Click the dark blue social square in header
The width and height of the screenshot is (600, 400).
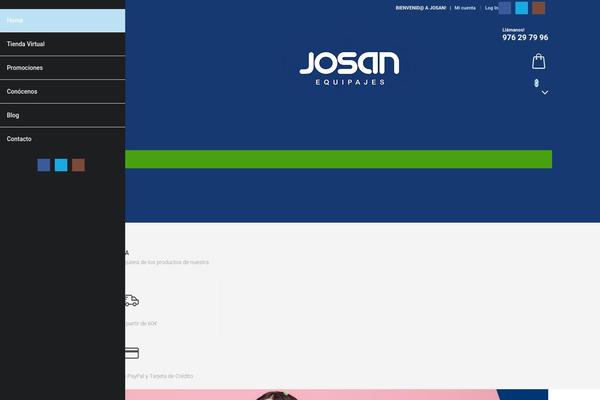(504, 8)
